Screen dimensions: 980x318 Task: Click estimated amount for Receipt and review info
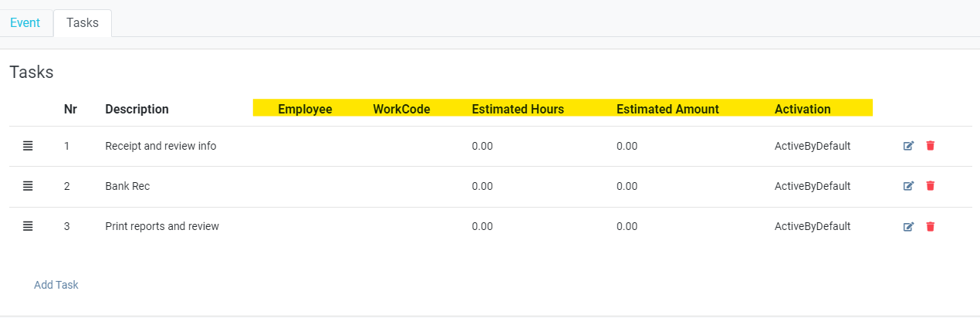coord(627,146)
